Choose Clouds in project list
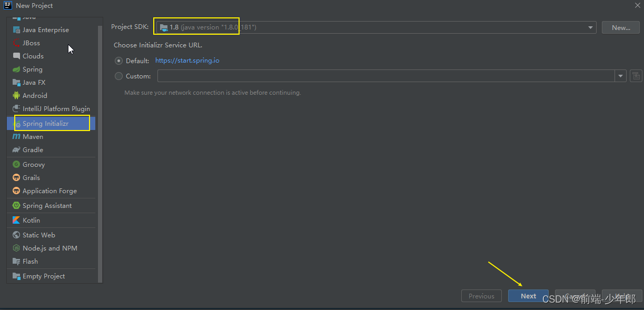Screen dimensions: 644x310 [52, 56]
